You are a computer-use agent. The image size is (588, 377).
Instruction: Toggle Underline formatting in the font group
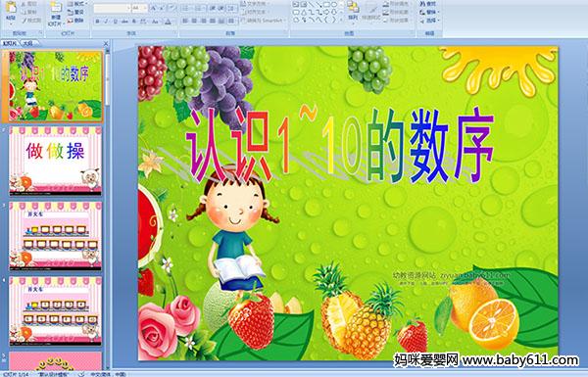click(x=115, y=22)
